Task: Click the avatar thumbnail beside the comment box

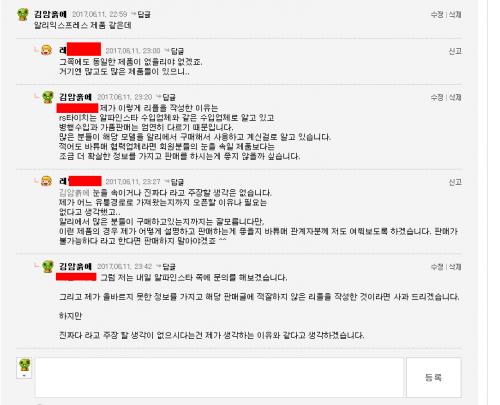Action: [x=24, y=368]
